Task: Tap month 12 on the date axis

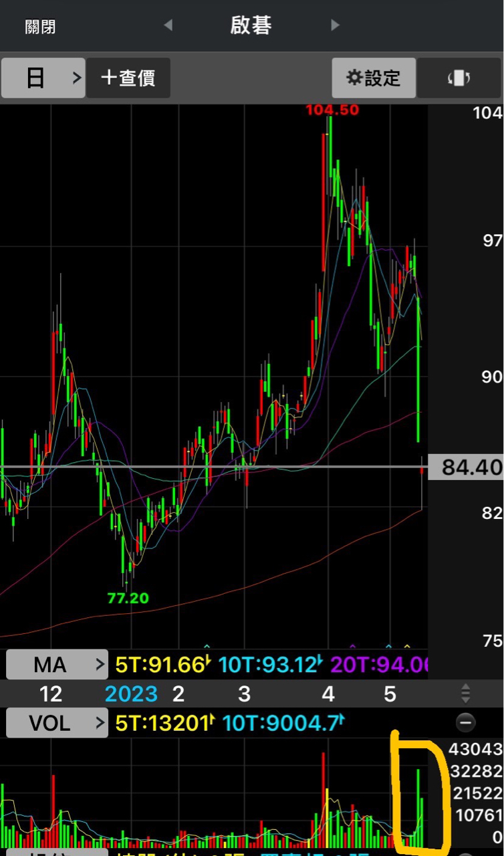Action: coord(51,693)
